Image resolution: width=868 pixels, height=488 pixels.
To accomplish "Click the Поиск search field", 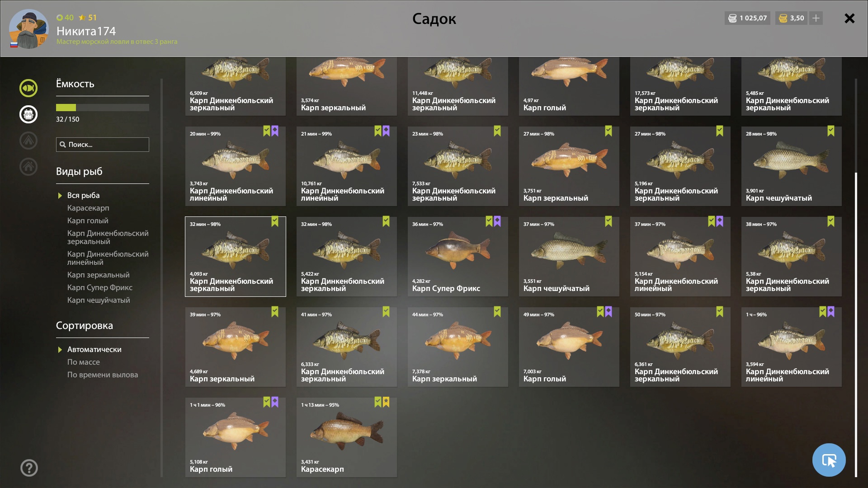I will [x=103, y=145].
